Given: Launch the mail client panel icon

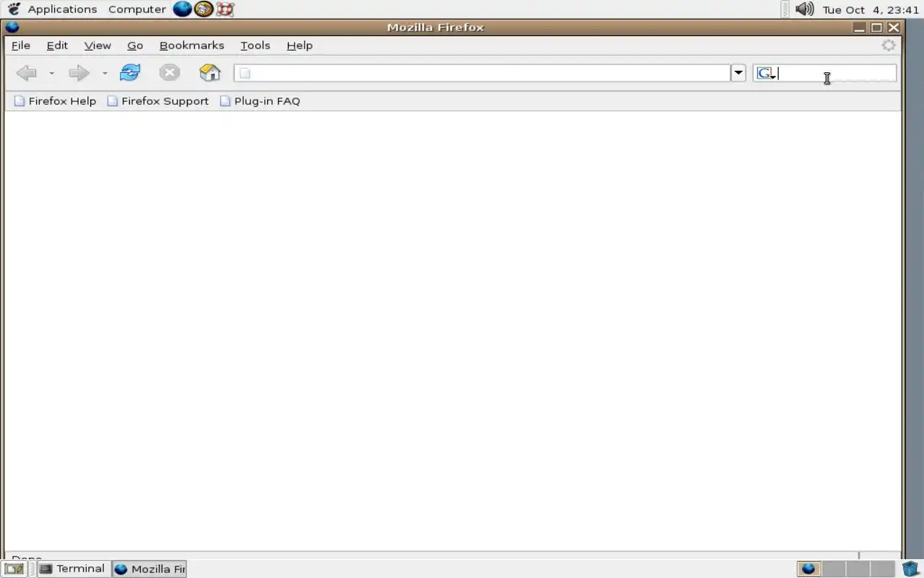Looking at the screenshot, I should 204,9.
